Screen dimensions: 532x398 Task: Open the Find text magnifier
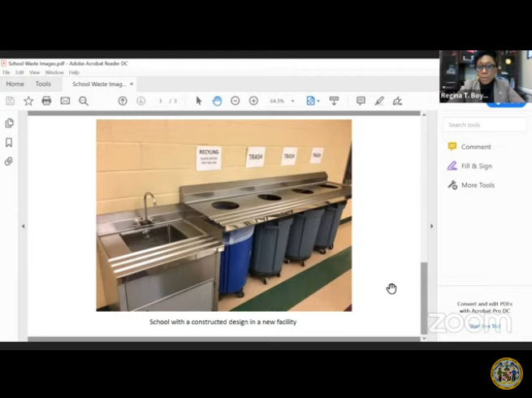click(83, 101)
